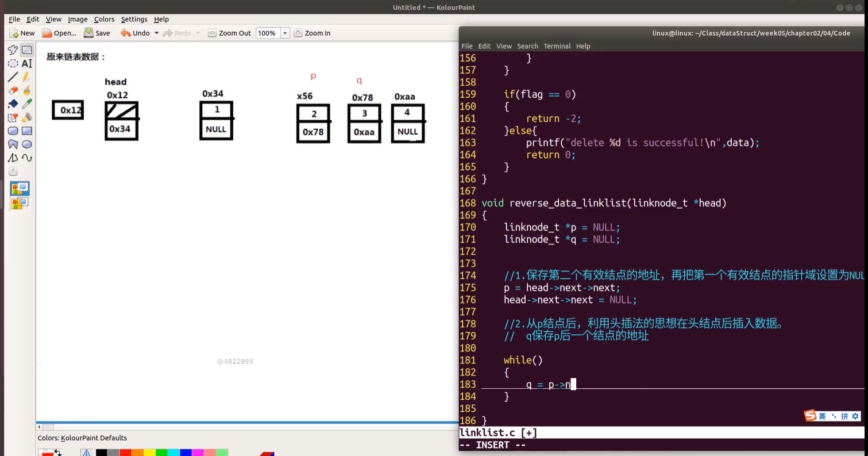Enable transparent selection mode option
The width and height of the screenshot is (868, 456).
coord(20,202)
